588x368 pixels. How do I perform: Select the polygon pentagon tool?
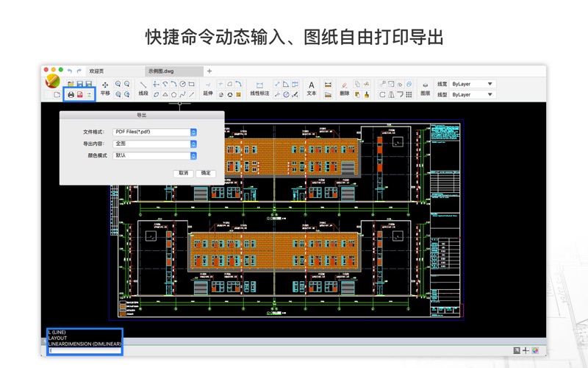point(173,95)
